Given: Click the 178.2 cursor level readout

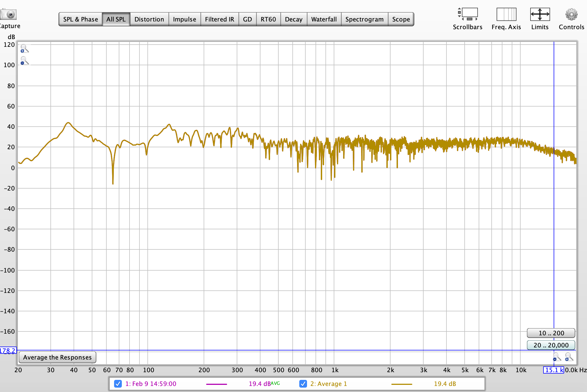Looking at the screenshot, I should (x=8, y=350).
